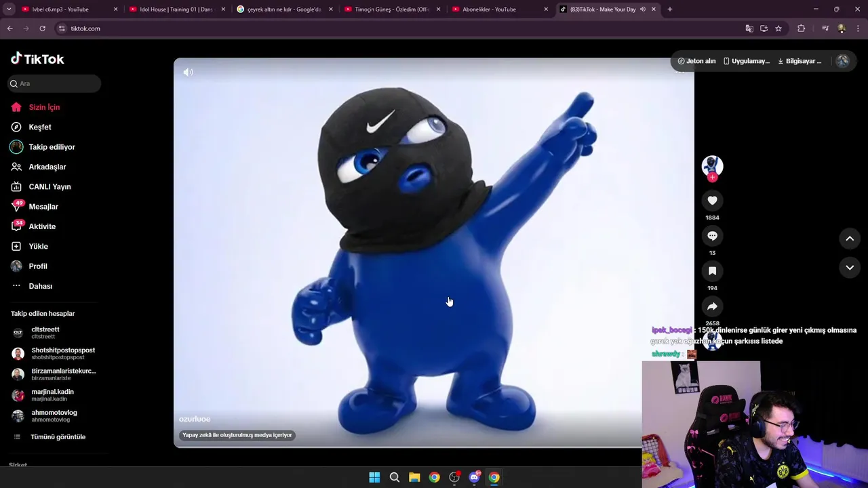Click the Yapay zekâ ile oluşturulmuş label

pos(237,435)
